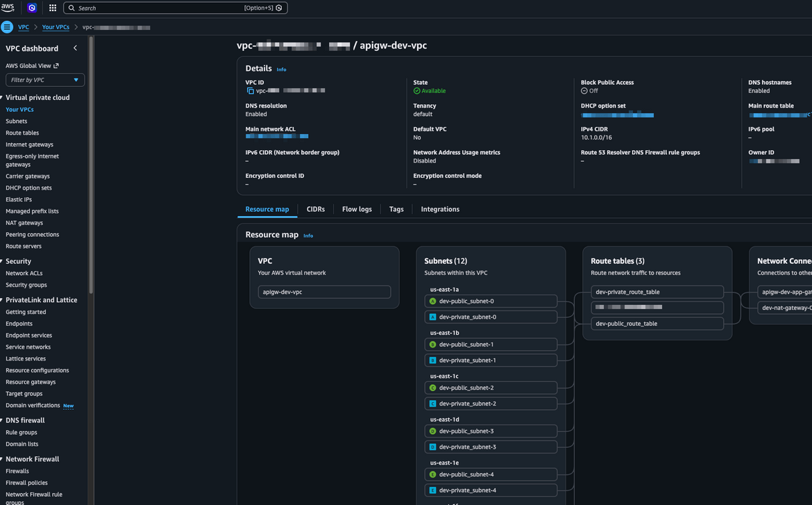The width and height of the screenshot is (812, 505).
Task: Open Domain verifications in sidebar
Action: pos(33,406)
